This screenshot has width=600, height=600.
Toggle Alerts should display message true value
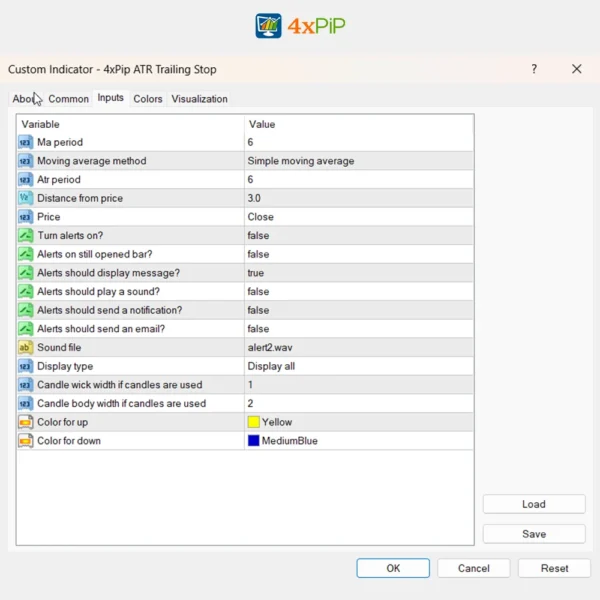pyautogui.click(x=257, y=273)
